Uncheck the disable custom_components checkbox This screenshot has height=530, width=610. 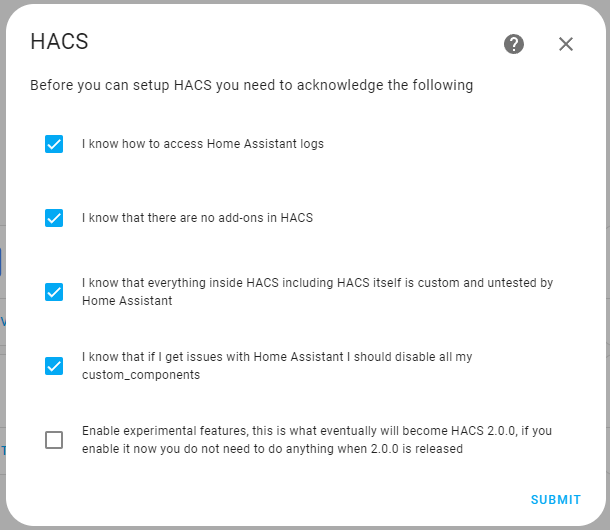(54, 366)
